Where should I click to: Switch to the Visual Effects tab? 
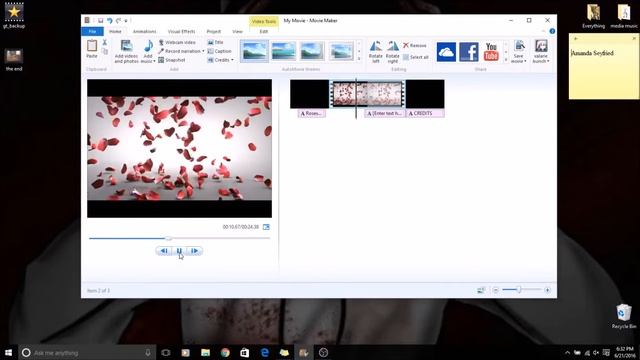tap(181, 31)
